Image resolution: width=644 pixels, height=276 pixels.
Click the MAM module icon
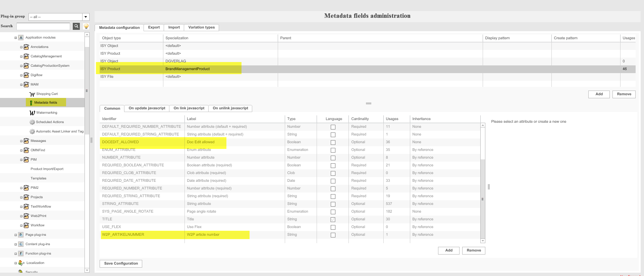coord(26,85)
